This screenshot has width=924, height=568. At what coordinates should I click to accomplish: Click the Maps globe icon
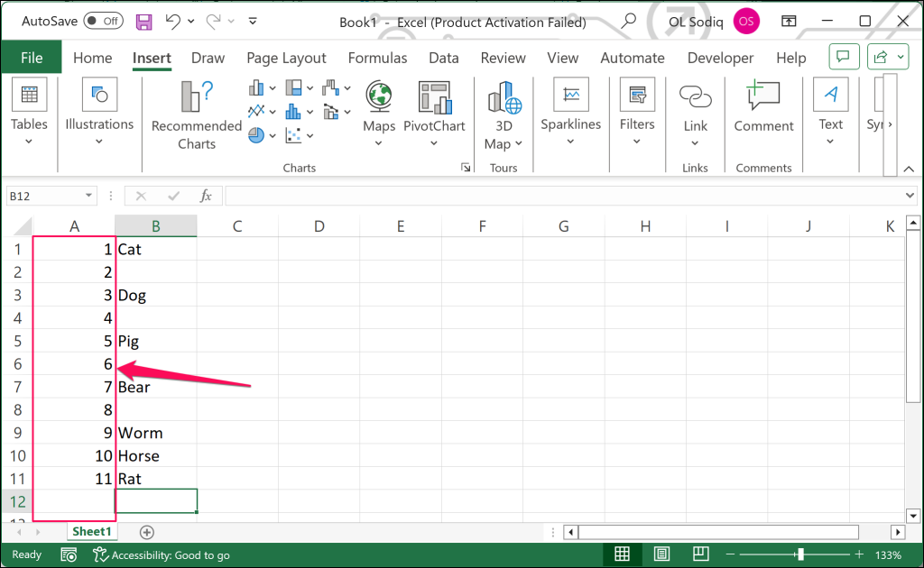pos(379,96)
